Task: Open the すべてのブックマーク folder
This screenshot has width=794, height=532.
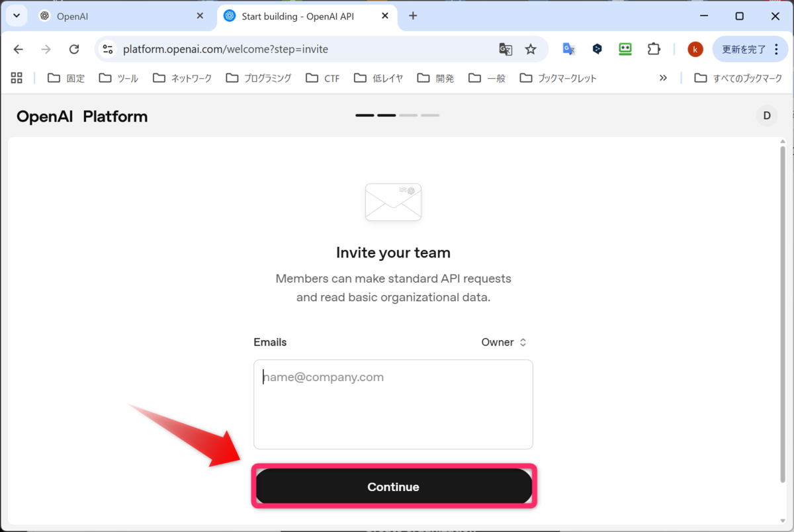Action: click(738, 78)
